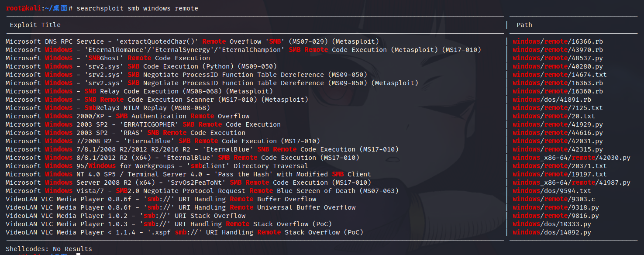Viewport: 644px width, 255px height.
Task: Select the path windows/remote/14674.txt
Action: coord(560,75)
